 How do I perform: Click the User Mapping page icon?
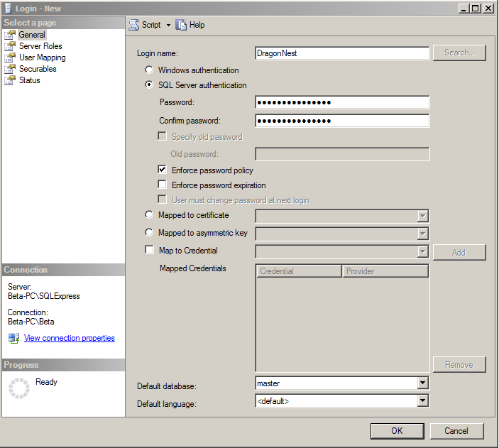tap(10, 58)
